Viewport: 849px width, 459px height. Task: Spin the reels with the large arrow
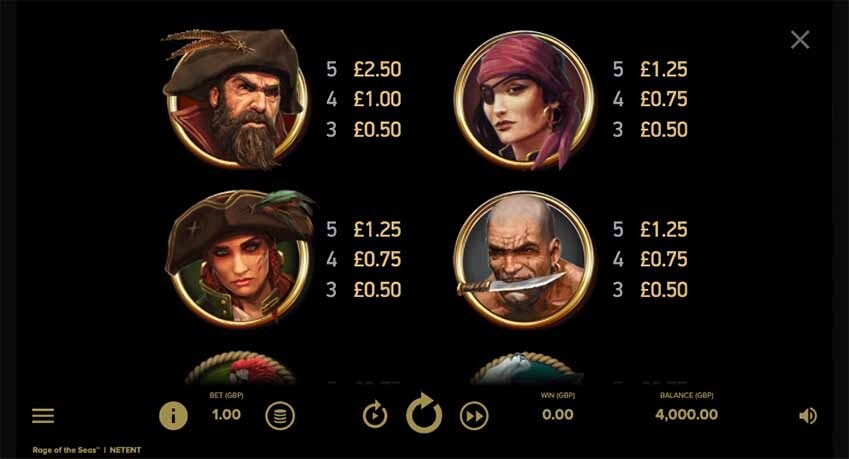click(424, 414)
